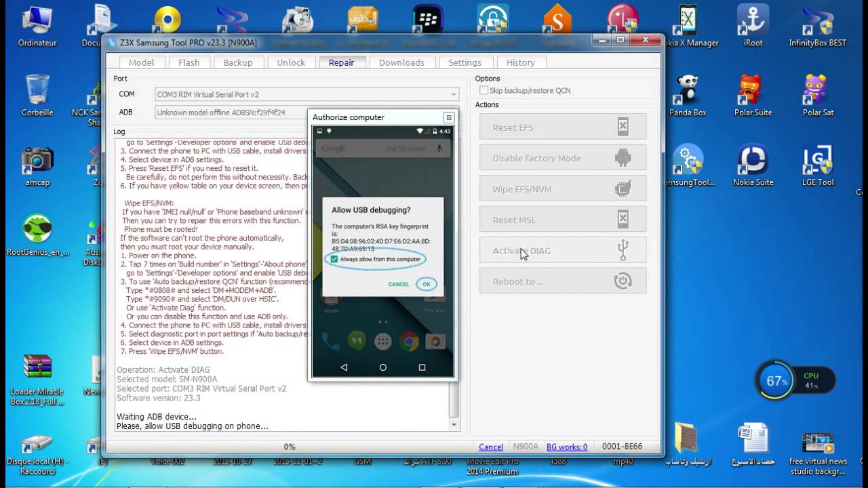Launch the Panda Box icon
Image resolution: width=868 pixels, height=488 pixels.
click(x=688, y=95)
